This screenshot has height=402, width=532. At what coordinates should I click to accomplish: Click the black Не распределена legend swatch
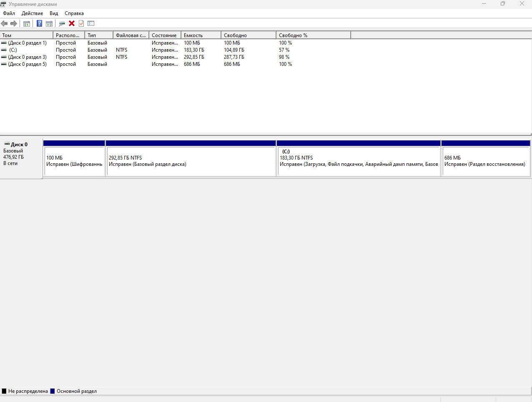4,391
